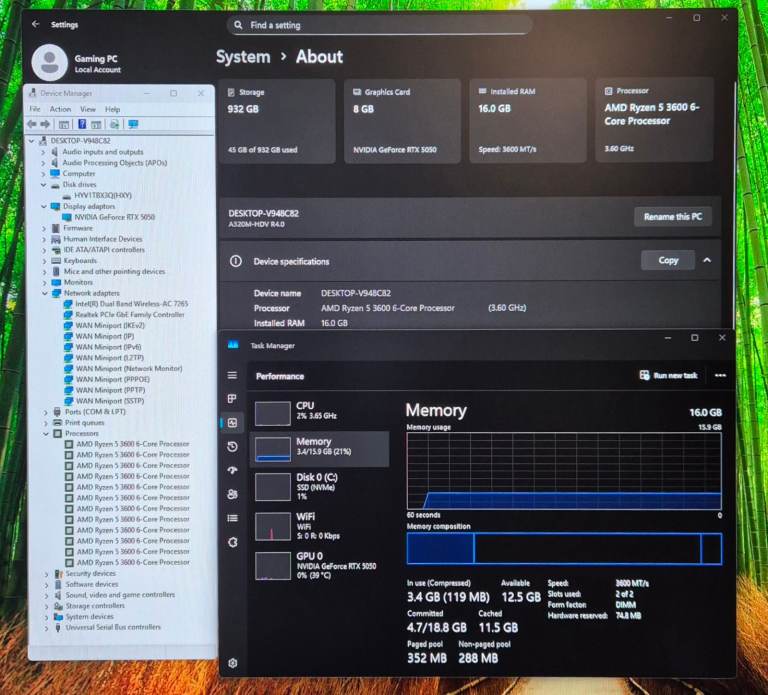Open the Users icon in Task Manager sidebar
The width and height of the screenshot is (768, 695).
(232, 494)
